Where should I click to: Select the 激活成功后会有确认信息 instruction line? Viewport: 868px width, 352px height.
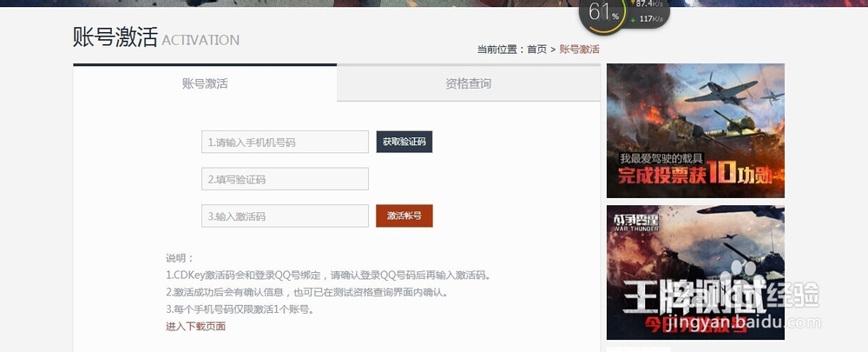pos(306,292)
